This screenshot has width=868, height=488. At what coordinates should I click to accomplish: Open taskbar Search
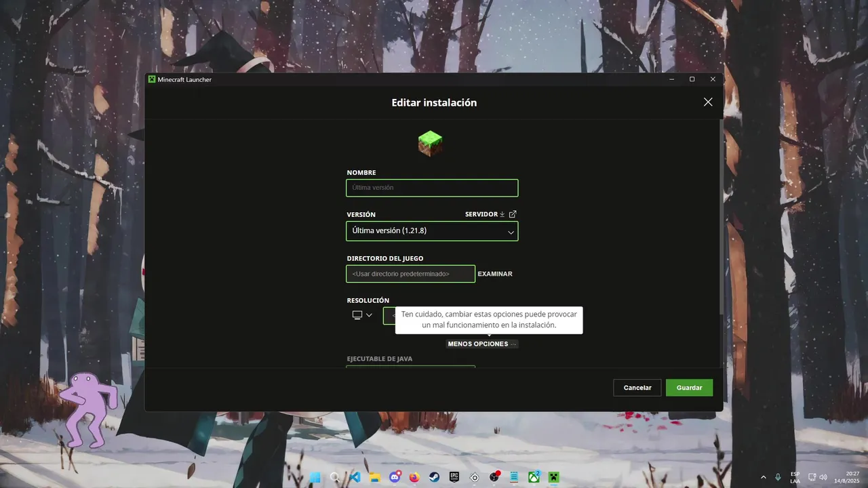tap(334, 477)
